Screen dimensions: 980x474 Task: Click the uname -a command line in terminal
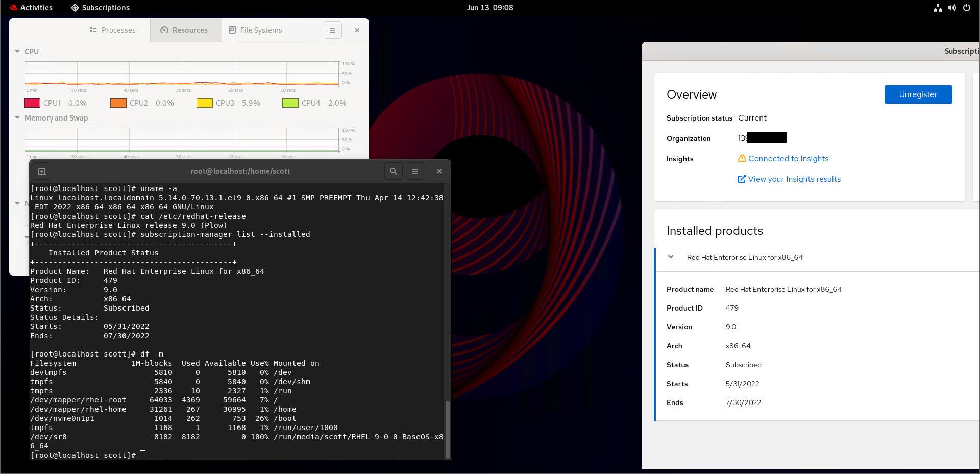(x=104, y=188)
